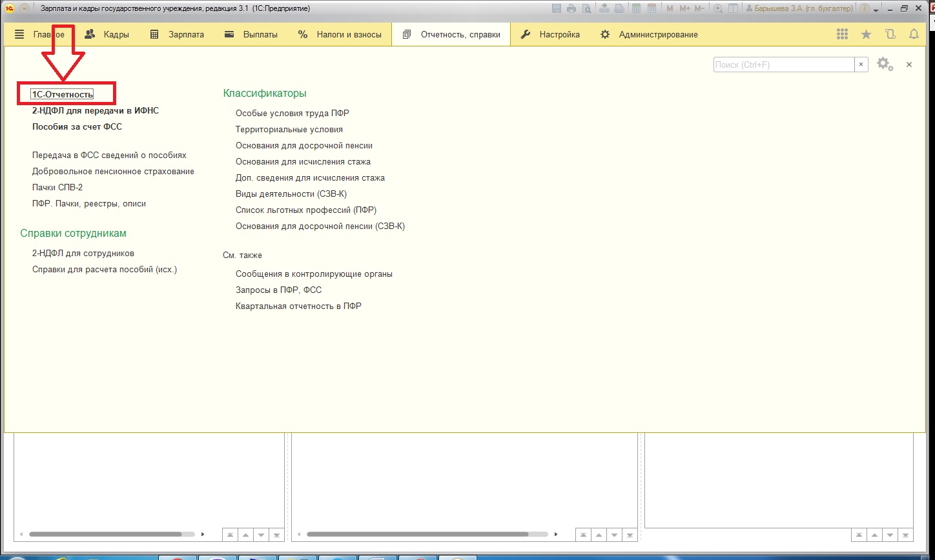Open the functions menu (grid icon)
935x560 pixels.
click(x=842, y=34)
